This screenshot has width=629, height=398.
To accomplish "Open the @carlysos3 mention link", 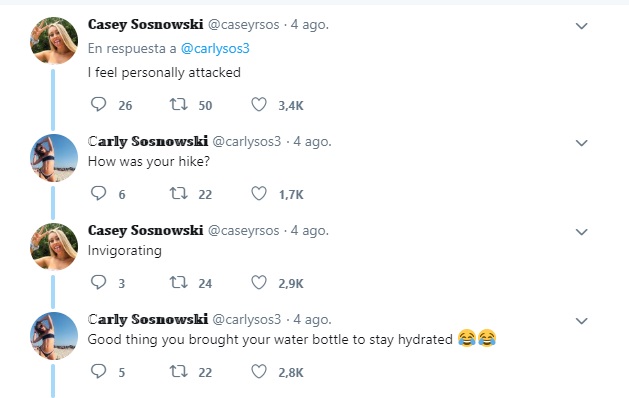I will tap(215, 49).
